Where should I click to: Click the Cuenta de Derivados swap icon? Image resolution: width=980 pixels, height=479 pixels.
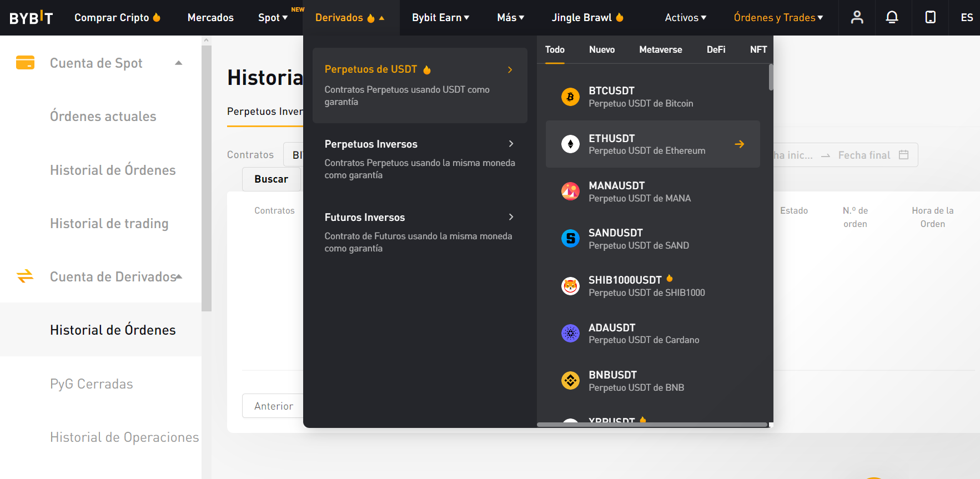(x=25, y=276)
